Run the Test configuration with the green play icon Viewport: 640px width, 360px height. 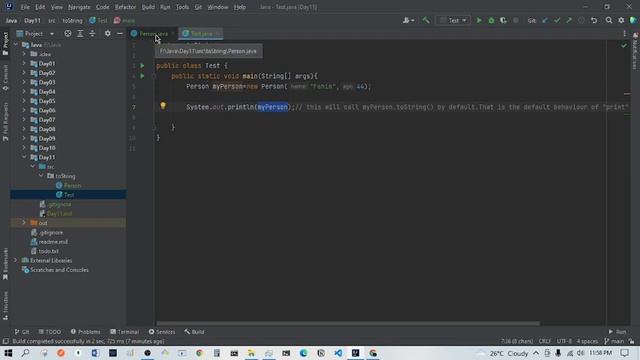click(x=479, y=20)
